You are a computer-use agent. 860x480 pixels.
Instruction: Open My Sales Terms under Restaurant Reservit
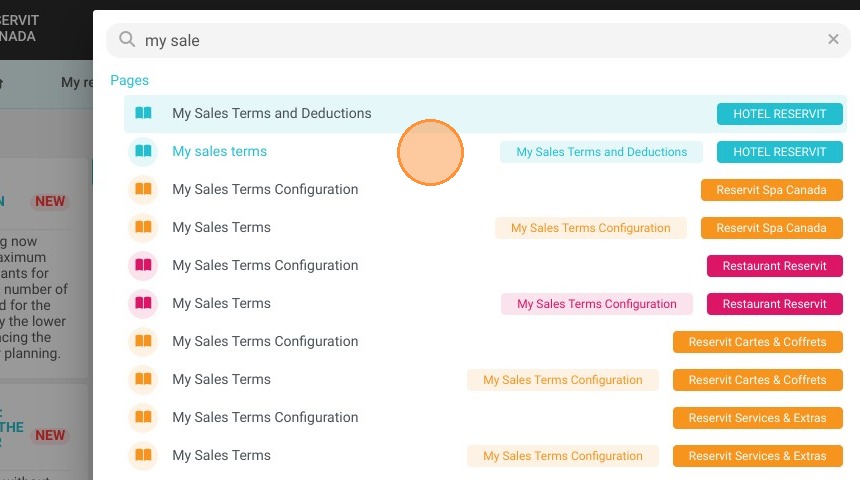coord(221,303)
